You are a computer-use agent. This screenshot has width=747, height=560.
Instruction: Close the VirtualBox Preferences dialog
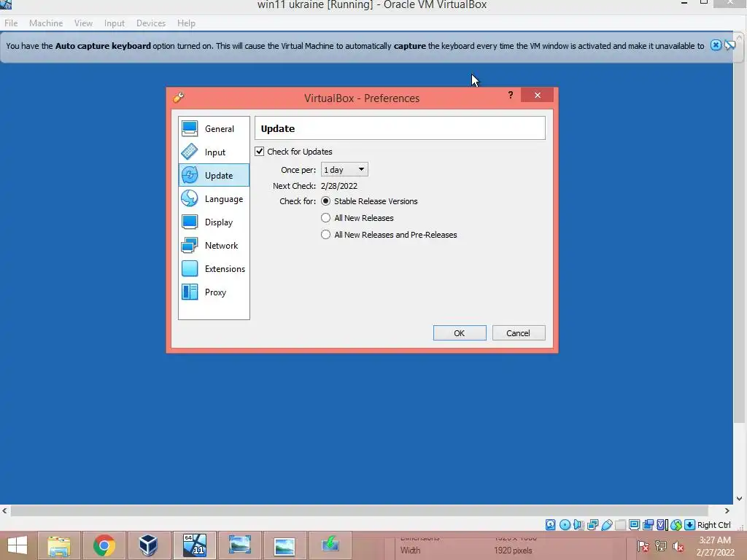[537, 95]
